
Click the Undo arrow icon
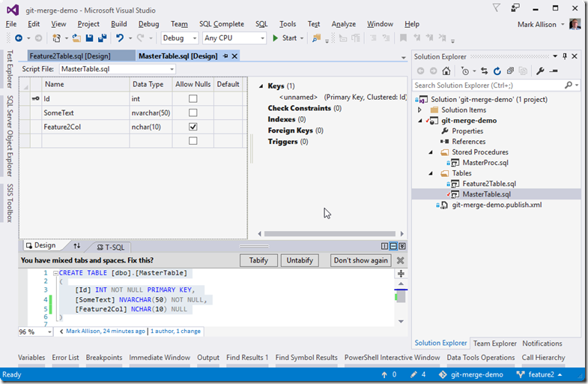120,38
